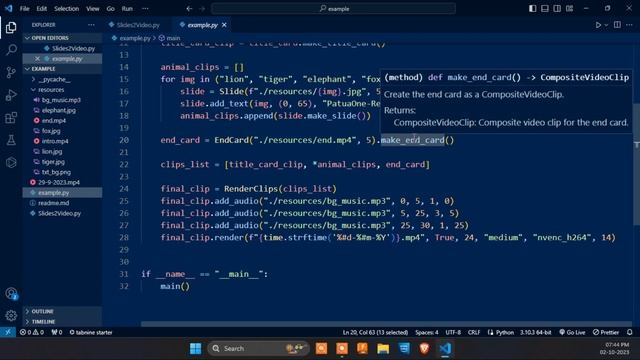This screenshot has width=640, height=360.
Task: Open the Selection menu
Action: click(66, 9)
